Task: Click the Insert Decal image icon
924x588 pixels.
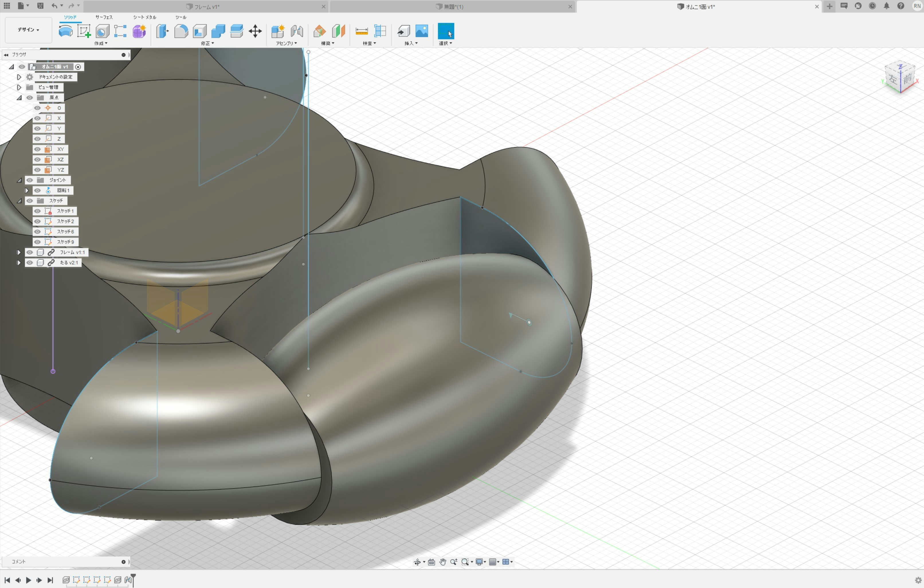Action: coord(421,31)
